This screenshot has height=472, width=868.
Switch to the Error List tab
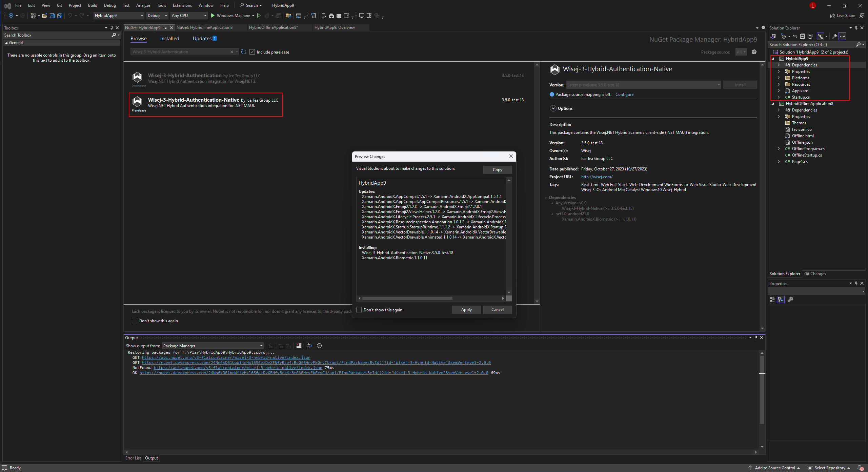[x=133, y=458]
